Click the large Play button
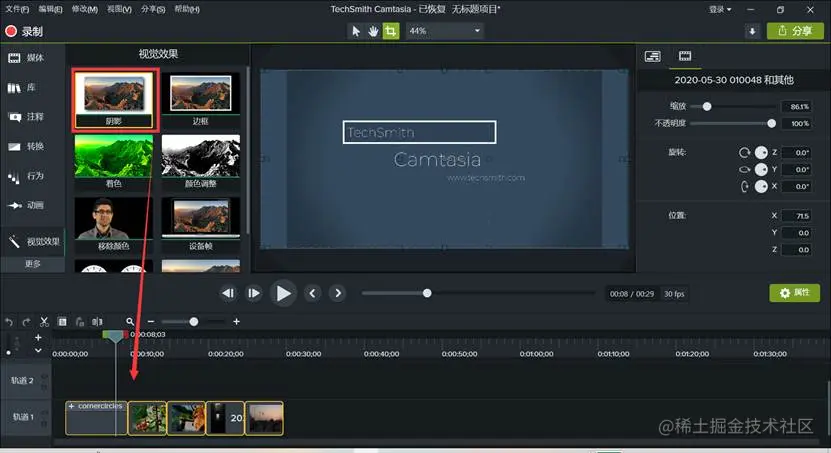The width and height of the screenshot is (831, 453). tap(283, 293)
